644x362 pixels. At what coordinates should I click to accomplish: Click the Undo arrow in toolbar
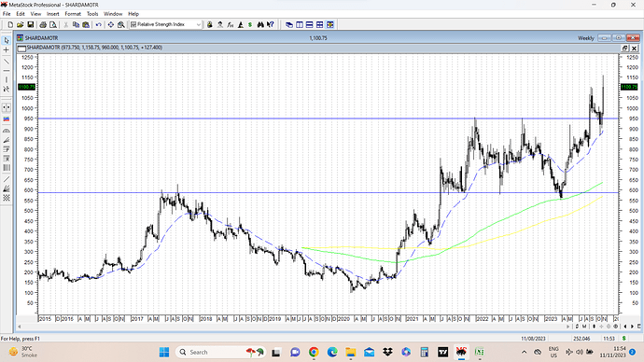[99, 24]
